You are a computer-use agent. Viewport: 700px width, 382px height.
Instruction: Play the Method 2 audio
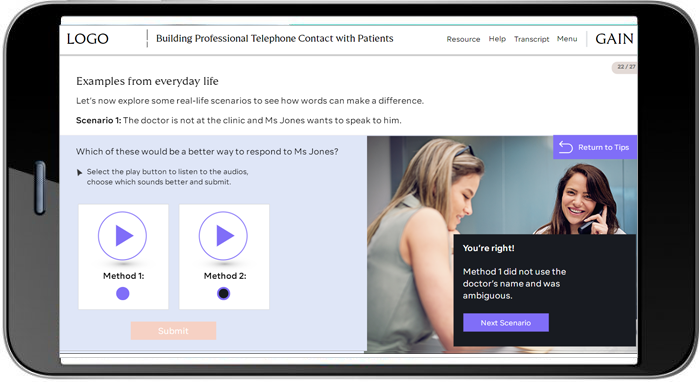(223, 236)
